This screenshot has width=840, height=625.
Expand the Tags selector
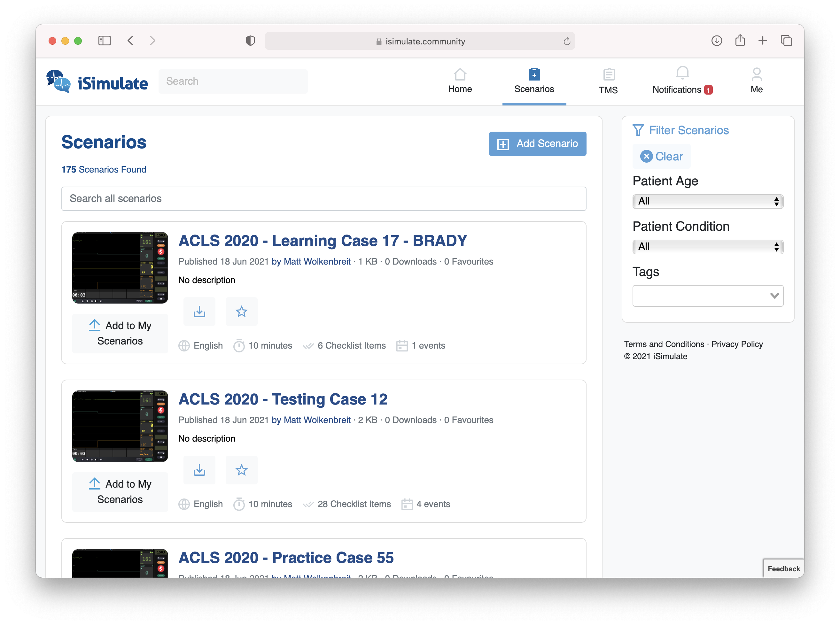coord(708,296)
